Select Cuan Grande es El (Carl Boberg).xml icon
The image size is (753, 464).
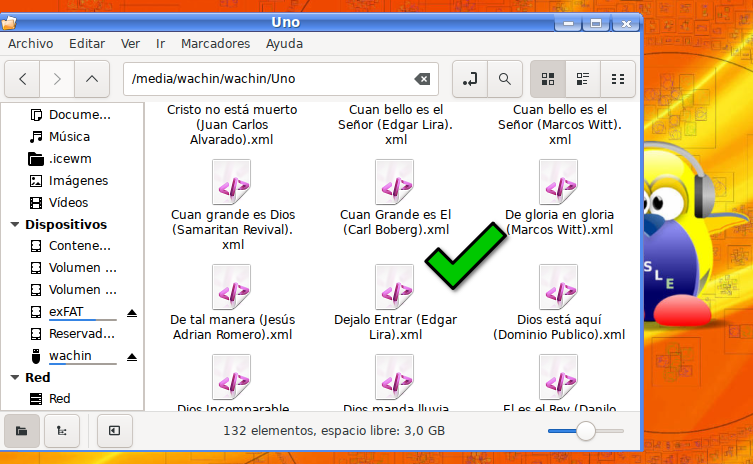tap(395, 182)
